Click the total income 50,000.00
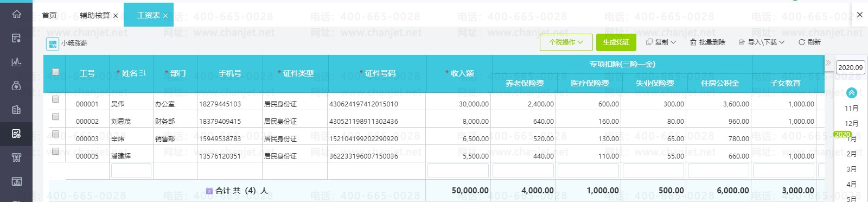 [x=470, y=191]
